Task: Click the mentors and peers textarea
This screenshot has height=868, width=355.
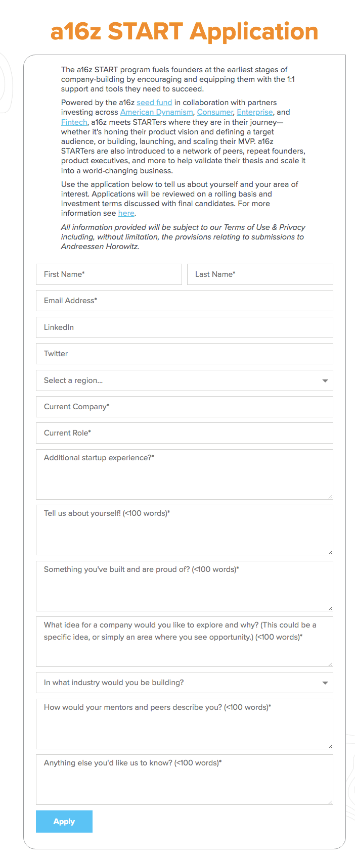Action: tap(185, 724)
